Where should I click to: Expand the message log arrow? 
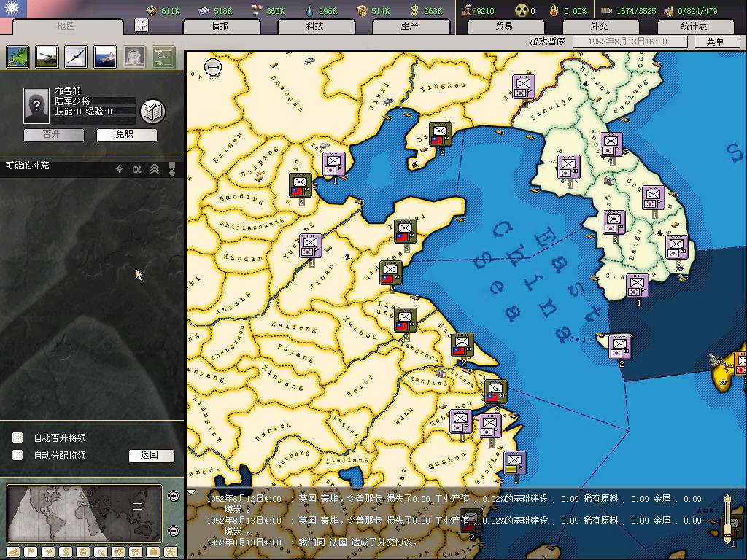[x=192, y=492]
